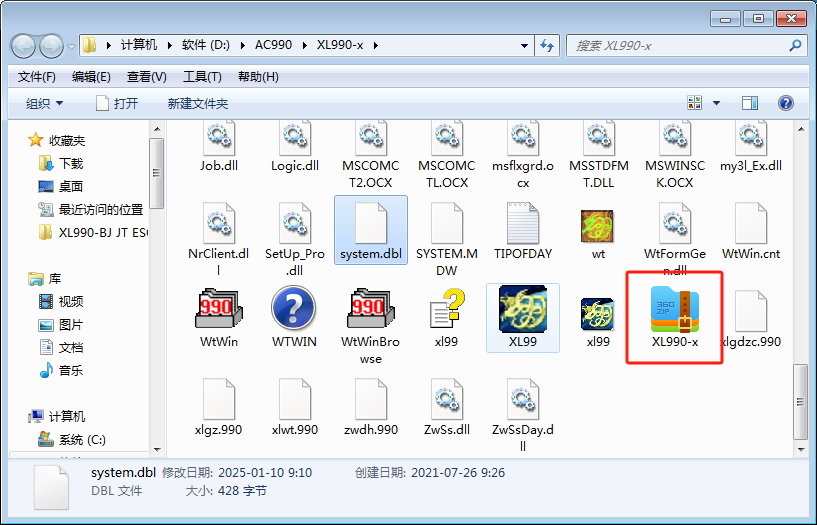This screenshot has width=817, height=525.
Task: Click the 打开 toolbar button
Action: (x=117, y=103)
